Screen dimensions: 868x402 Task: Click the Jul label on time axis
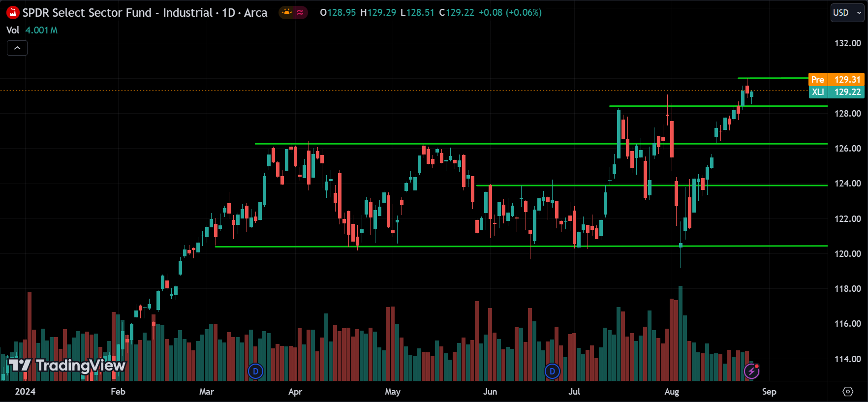click(x=574, y=392)
